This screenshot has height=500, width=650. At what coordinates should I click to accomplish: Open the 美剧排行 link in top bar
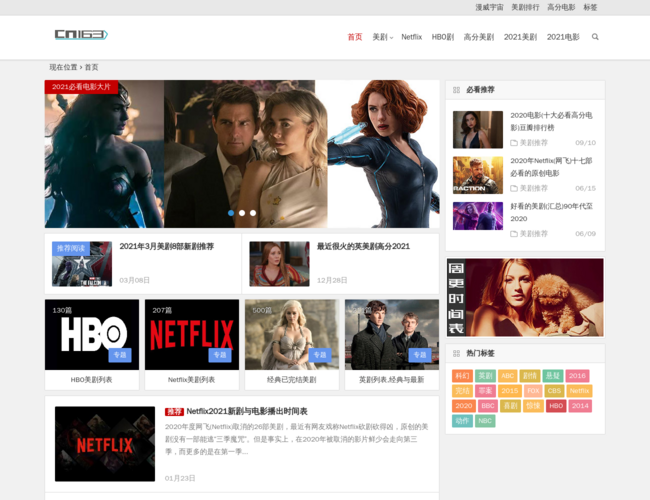click(x=525, y=7)
